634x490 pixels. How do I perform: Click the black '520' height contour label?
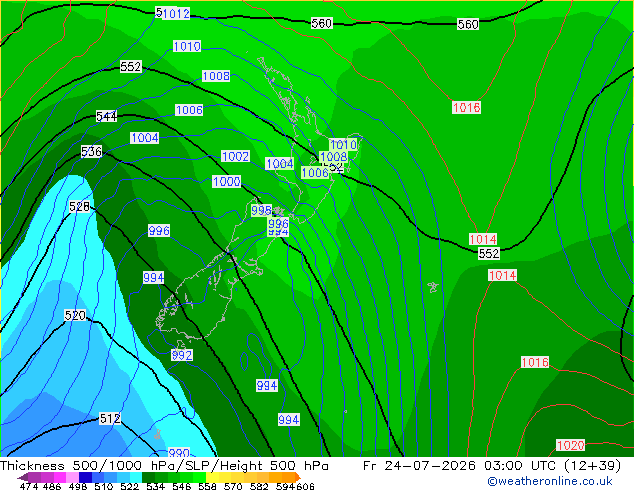(x=75, y=315)
